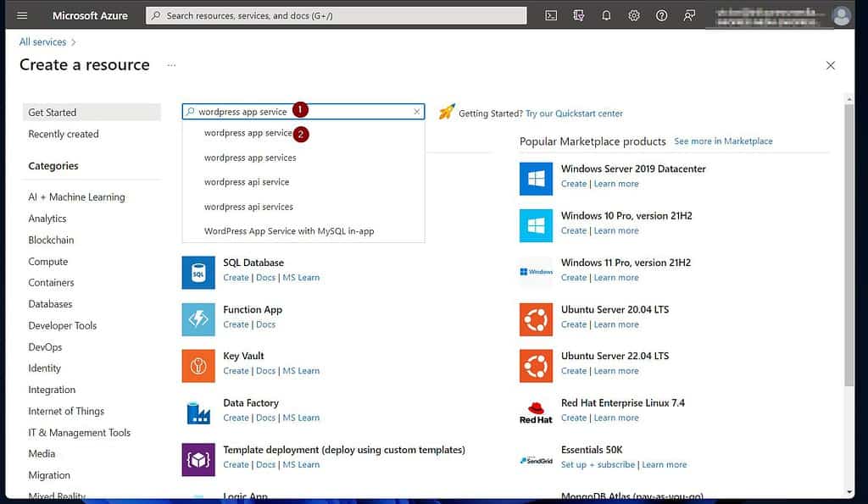868x504 pixels.
Task: Click Set up + subscribe for Essentials 50K
Action: (598, 465)
